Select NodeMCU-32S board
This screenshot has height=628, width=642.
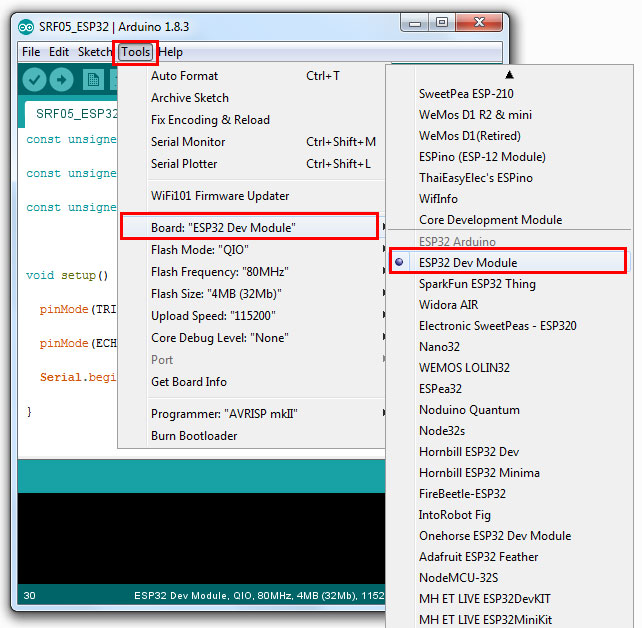click(509, 578)
